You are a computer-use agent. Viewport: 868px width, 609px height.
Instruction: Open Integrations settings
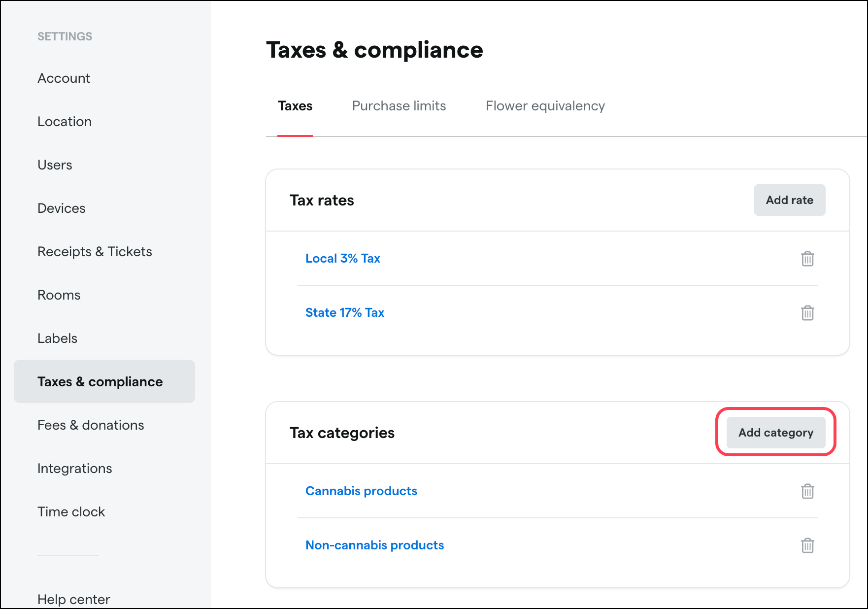(75, 469)
